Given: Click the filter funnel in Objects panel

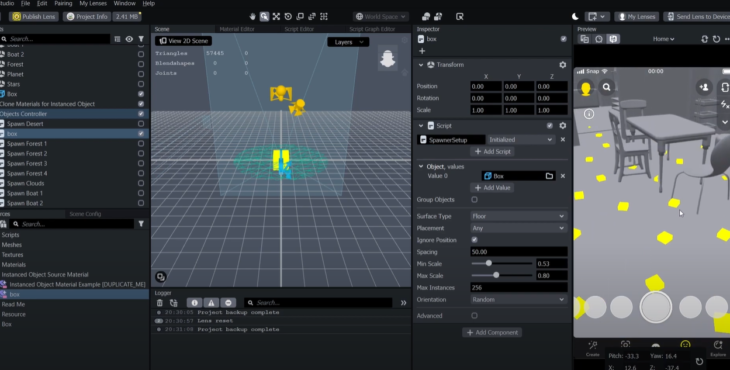Looking at the screenshot, I should click(141, 39).
